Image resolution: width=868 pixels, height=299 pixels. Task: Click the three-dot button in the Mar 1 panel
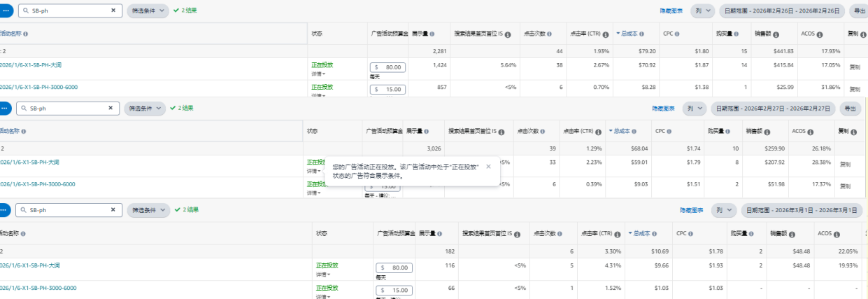[4, 210]
